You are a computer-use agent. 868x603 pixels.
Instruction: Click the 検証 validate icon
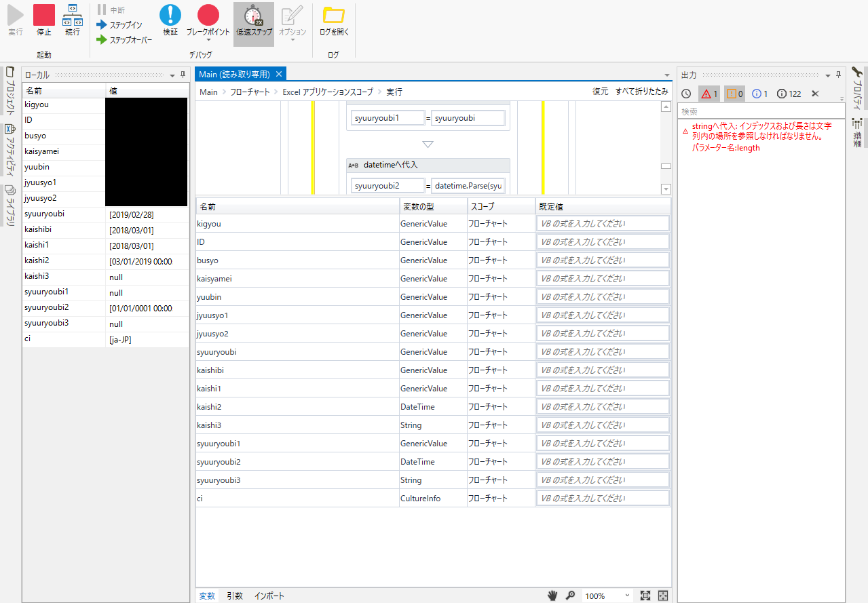[170, 15]
